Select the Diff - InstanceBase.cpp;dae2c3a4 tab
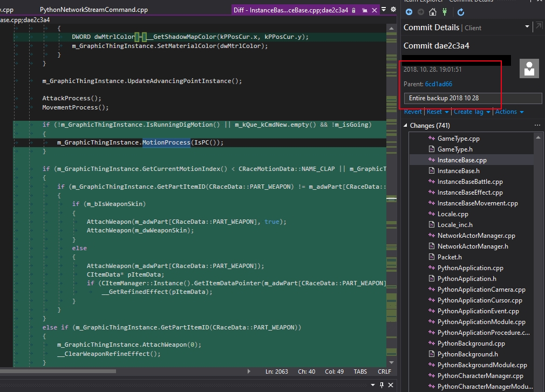The image size is (545, 392). (290, 10)
